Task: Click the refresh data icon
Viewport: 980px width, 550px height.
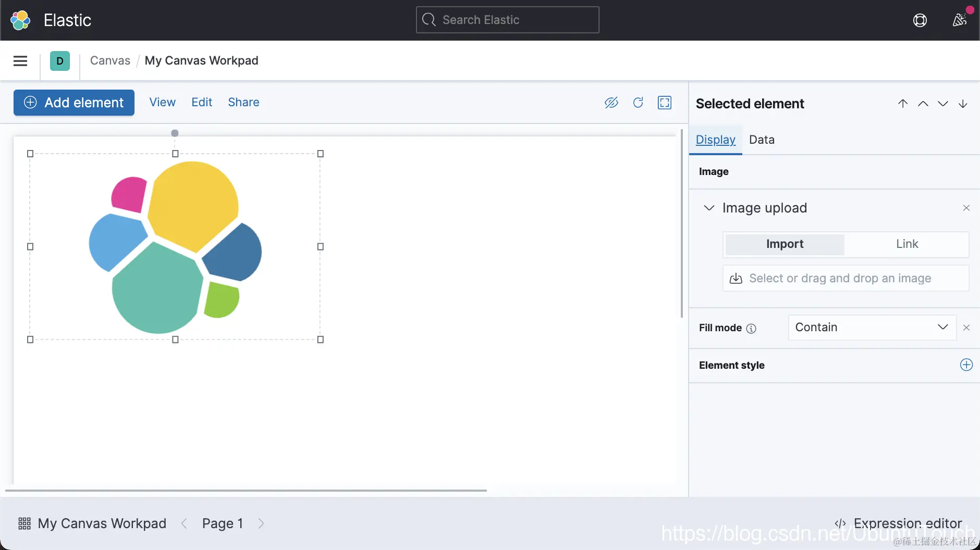Action: pos(638,103)
